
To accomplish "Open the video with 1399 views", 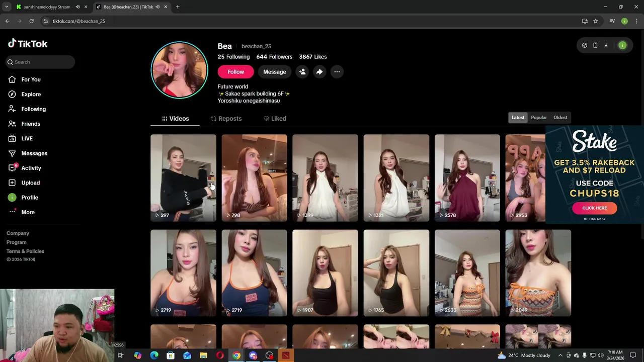I will [x=325, y=178].
